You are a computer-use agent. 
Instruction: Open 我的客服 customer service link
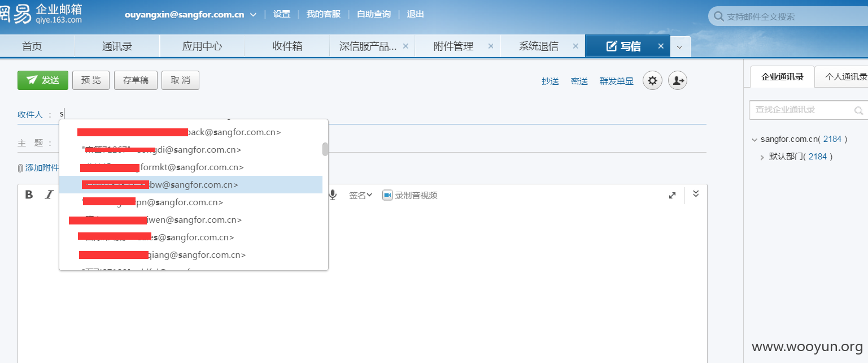pos(324,14)
